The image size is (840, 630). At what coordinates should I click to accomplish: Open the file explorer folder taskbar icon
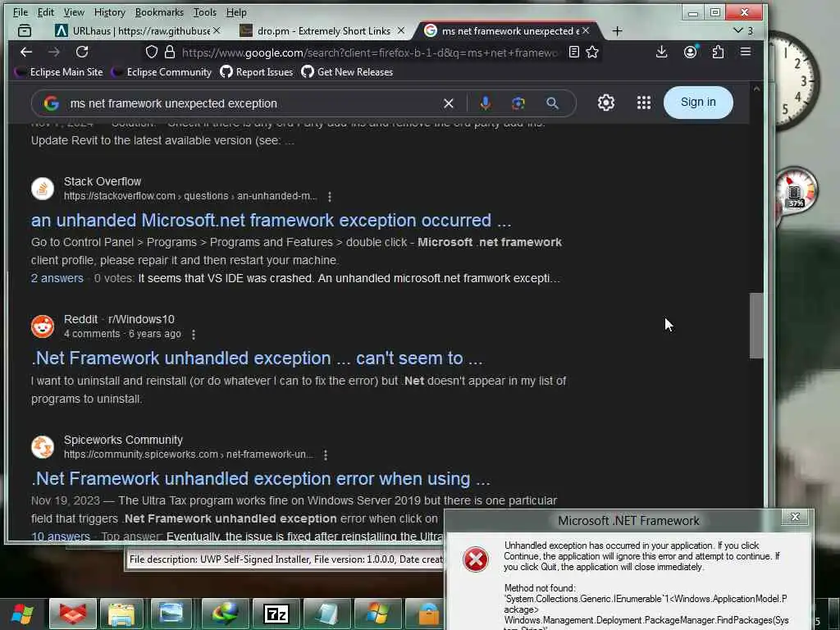click(x=121, y=614)
